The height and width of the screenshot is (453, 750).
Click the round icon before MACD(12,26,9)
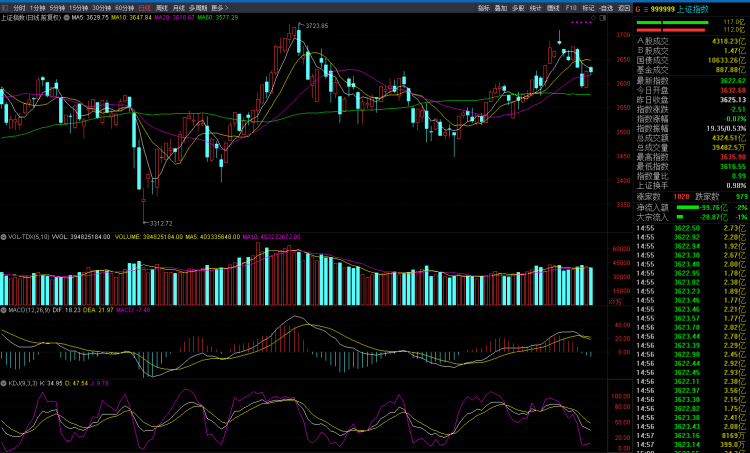click(x=4, y=310)
